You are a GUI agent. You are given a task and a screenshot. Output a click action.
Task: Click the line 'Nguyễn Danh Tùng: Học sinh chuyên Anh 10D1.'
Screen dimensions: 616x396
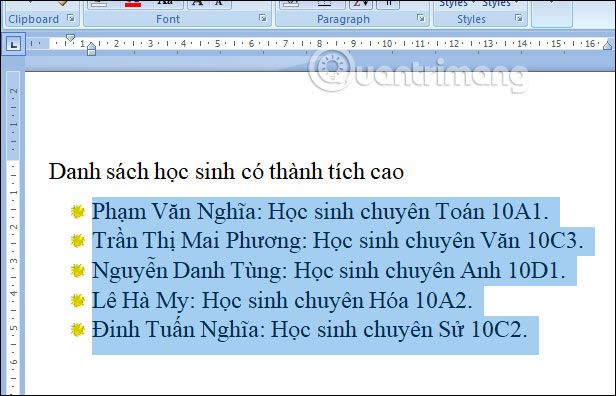coord(328,271)
